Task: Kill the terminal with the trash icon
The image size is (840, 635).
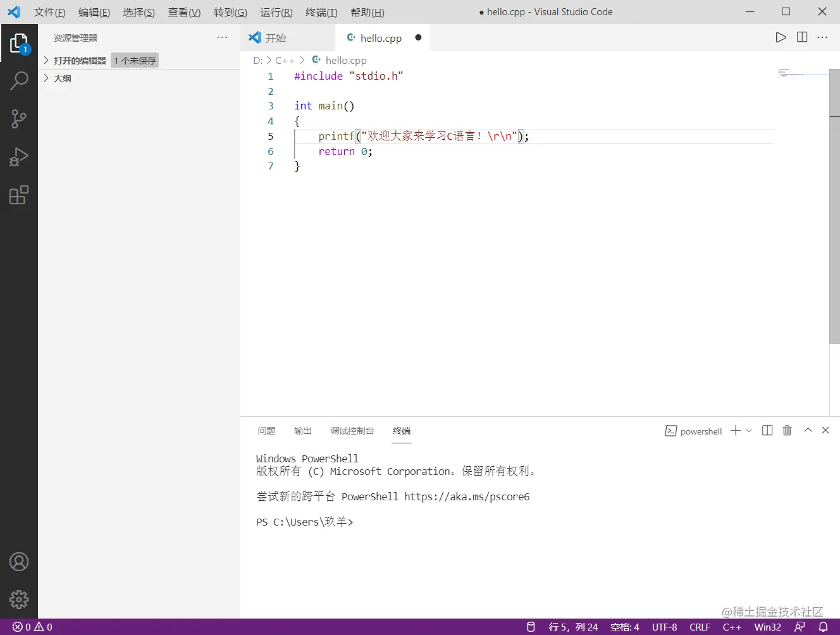Action: 787,430
